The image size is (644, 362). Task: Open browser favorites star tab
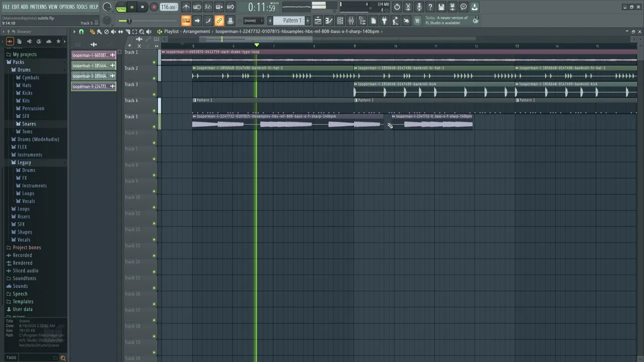[x=58, y=41]
